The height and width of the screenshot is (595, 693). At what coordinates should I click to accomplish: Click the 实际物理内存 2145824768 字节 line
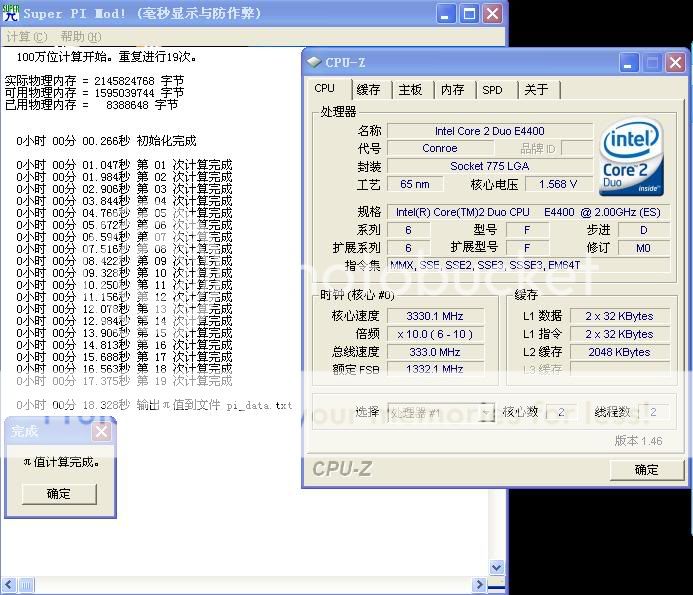[94, 81]
